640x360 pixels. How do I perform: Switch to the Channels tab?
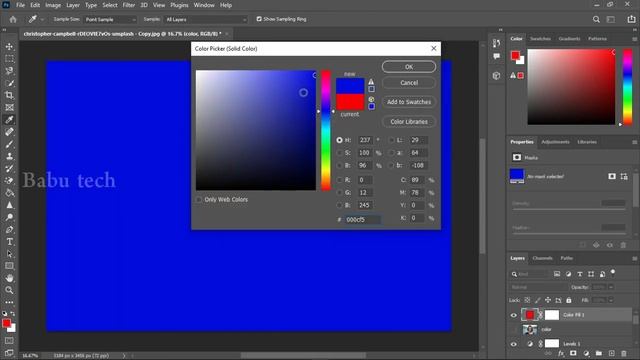[x=542, y=258]
